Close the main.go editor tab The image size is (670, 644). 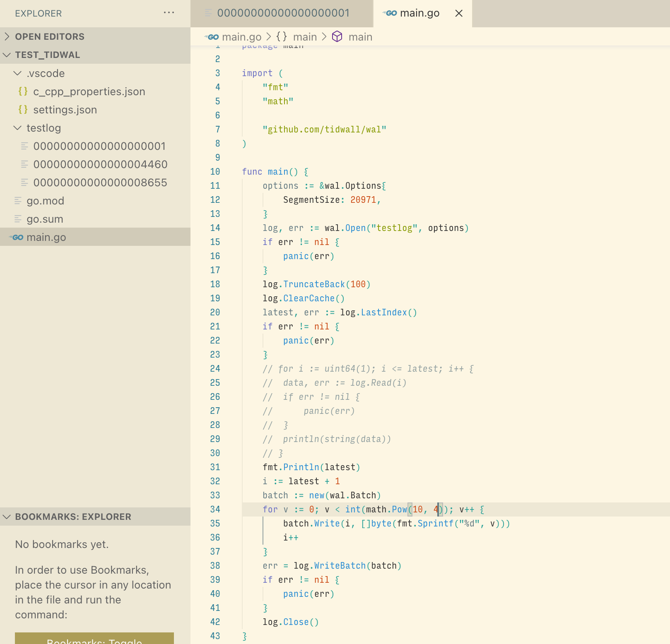click(459, 13)
